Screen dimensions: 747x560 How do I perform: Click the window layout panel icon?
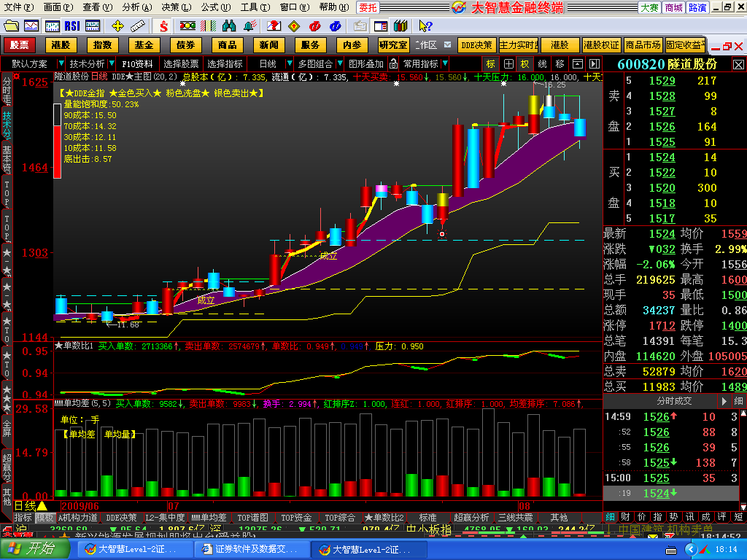click(380, 26)
